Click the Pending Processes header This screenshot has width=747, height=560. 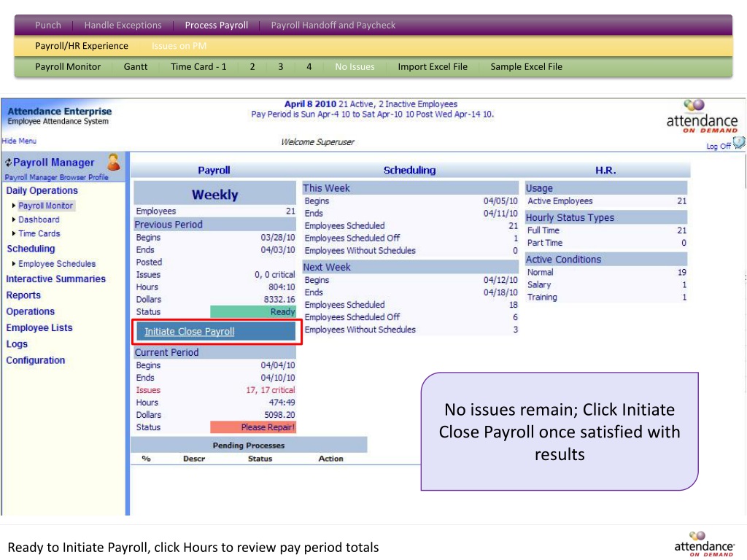[248, 446]
